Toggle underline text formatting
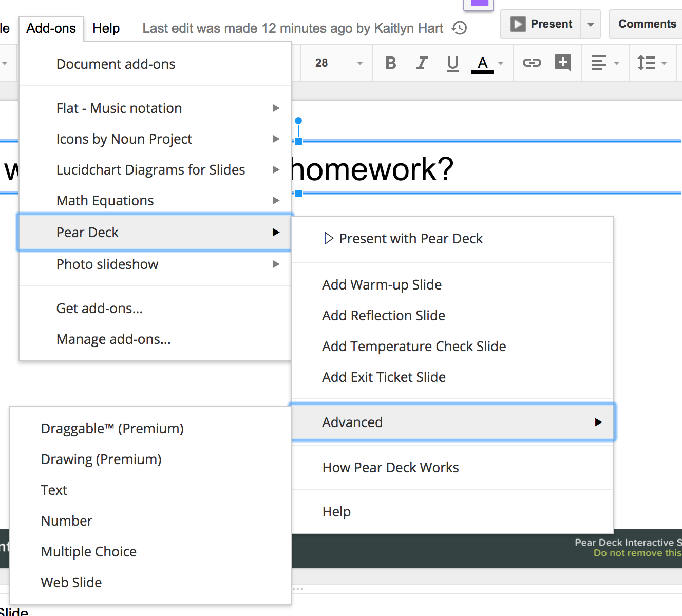The image size is (682, 616). (452, 63)
